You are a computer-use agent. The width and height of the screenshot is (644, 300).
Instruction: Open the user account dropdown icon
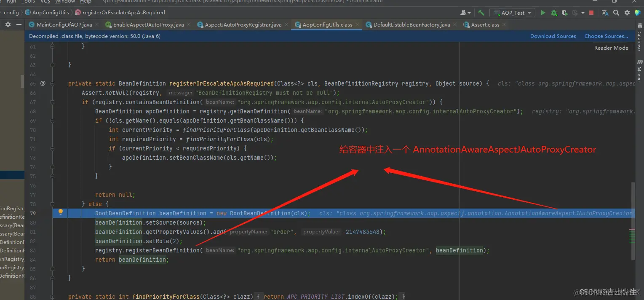465,13
